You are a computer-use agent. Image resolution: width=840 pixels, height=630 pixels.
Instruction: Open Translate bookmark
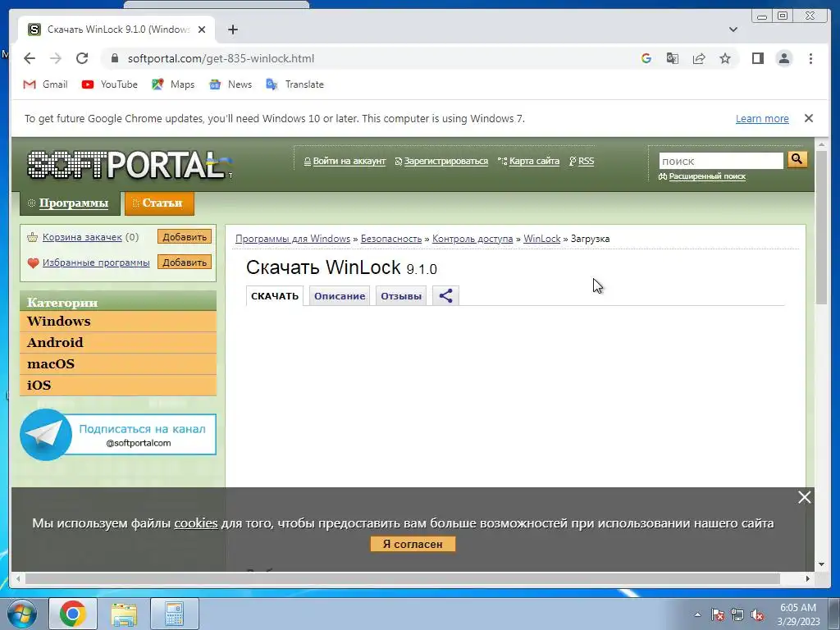[x=295, y=84]
